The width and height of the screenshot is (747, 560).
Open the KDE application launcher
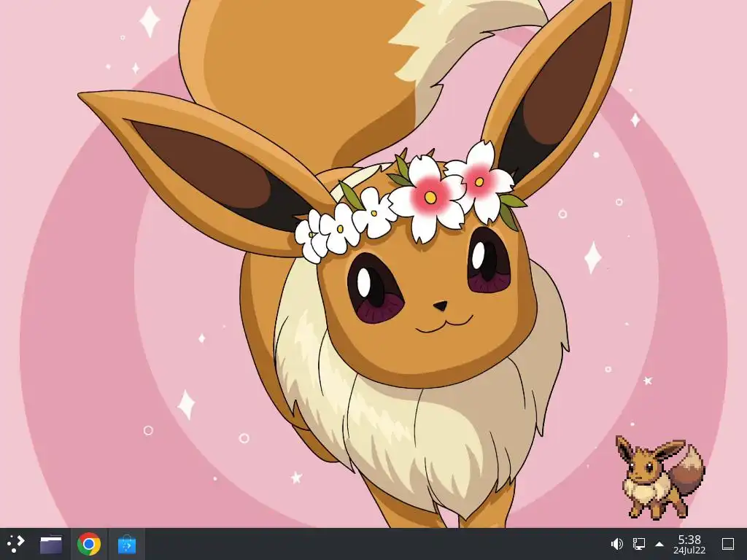[15, 544]
